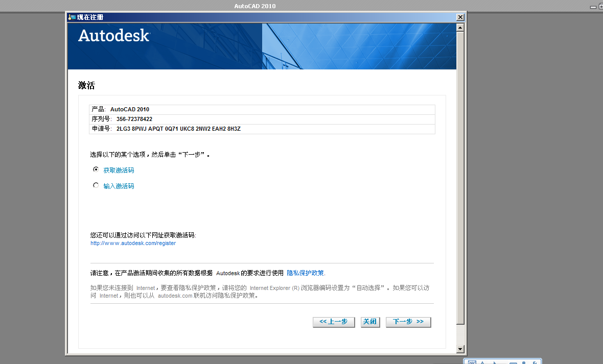The width and height of the screenshot is (603, 364).
Task: Close the 现在注册 dialog with the X
Action: tap(460, 17)
